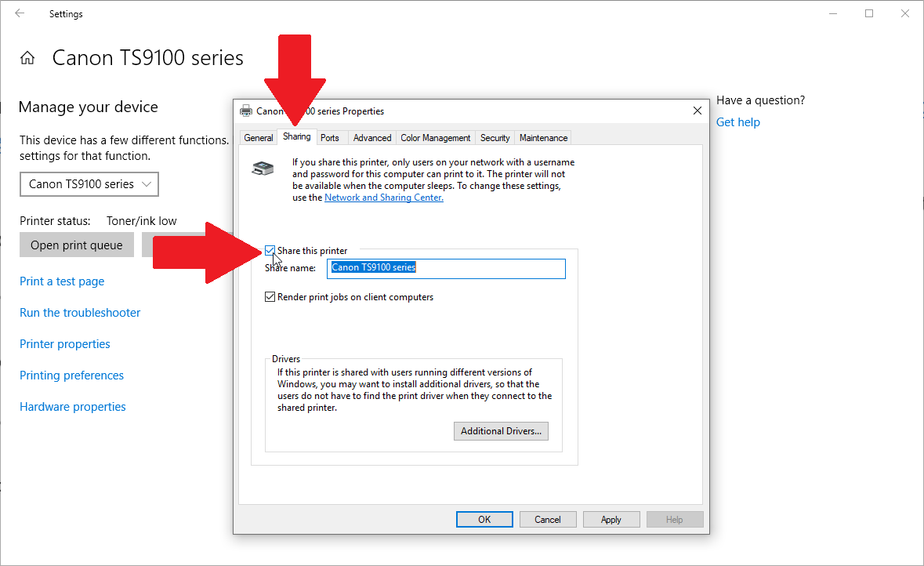Click the printer icon on Sharing tab

click(263, 168)
